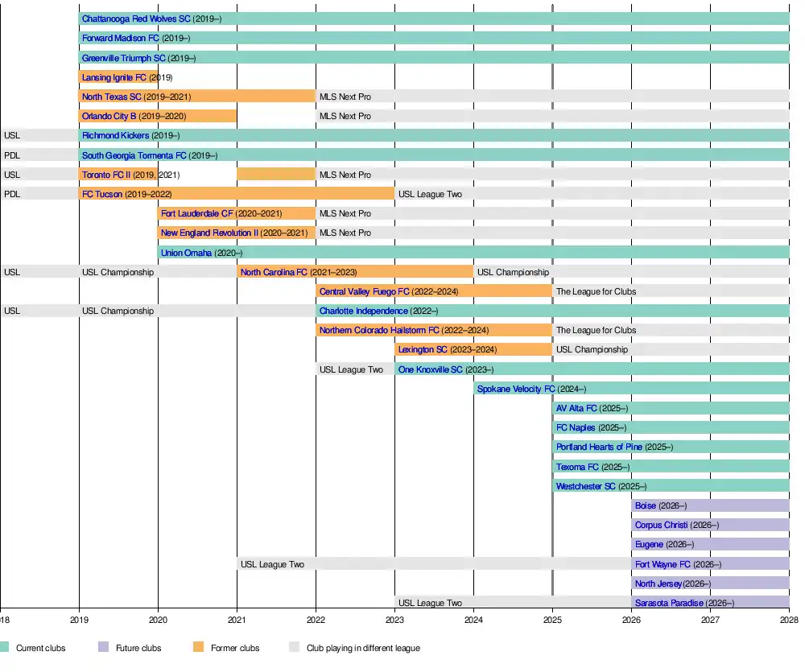
Task: Open the Union Omaha link
Action: [186, 253]
